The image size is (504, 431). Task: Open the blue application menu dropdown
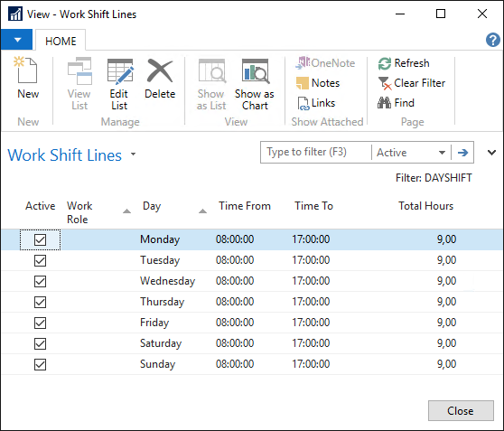click(x=17, y=40)
